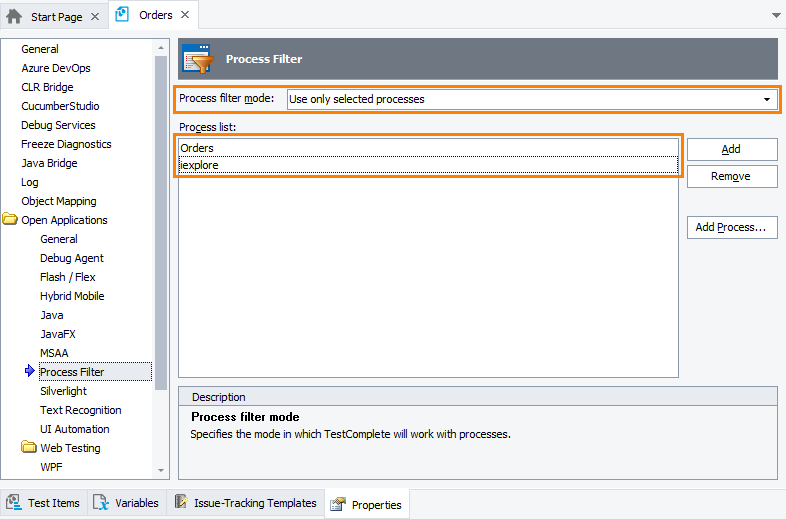Image resolution: width=786 pixels, height=519 pixels.
Task: Select CLR Bridge option
Action: click(47, 87)
